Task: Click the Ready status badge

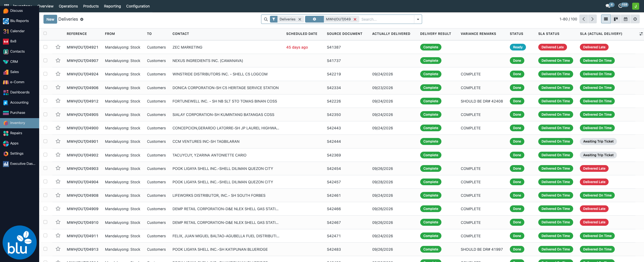Action: coord(518,47)
